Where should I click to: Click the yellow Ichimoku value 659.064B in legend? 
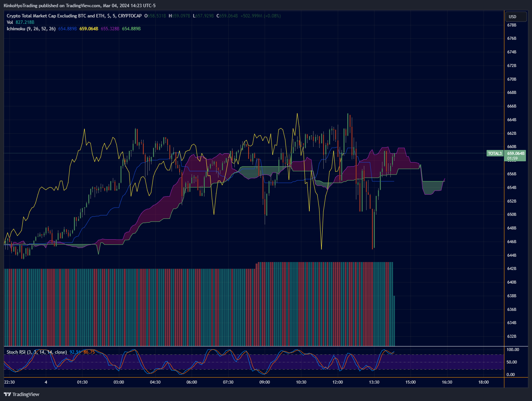pyautogui.click(x=89, y=29)
